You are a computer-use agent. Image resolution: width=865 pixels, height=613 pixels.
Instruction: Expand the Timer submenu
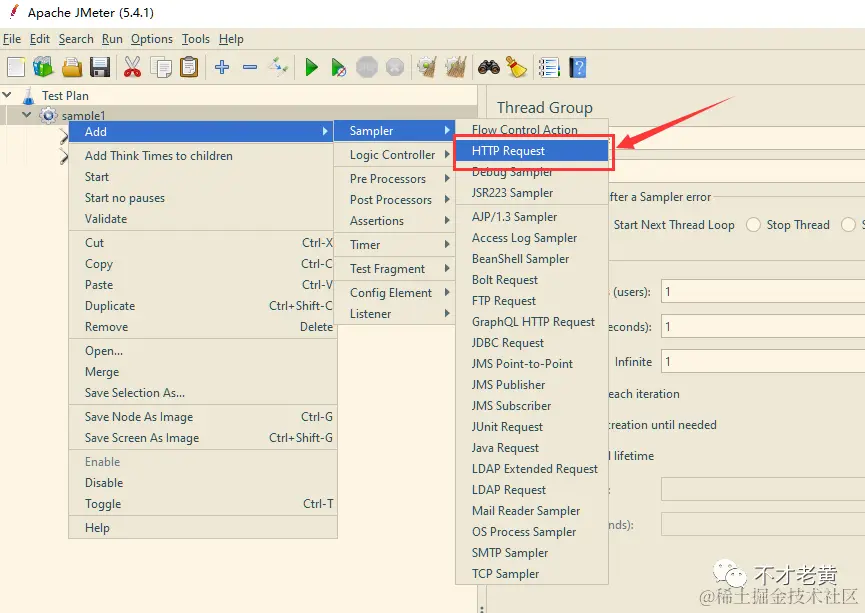(x=394, y=244)
